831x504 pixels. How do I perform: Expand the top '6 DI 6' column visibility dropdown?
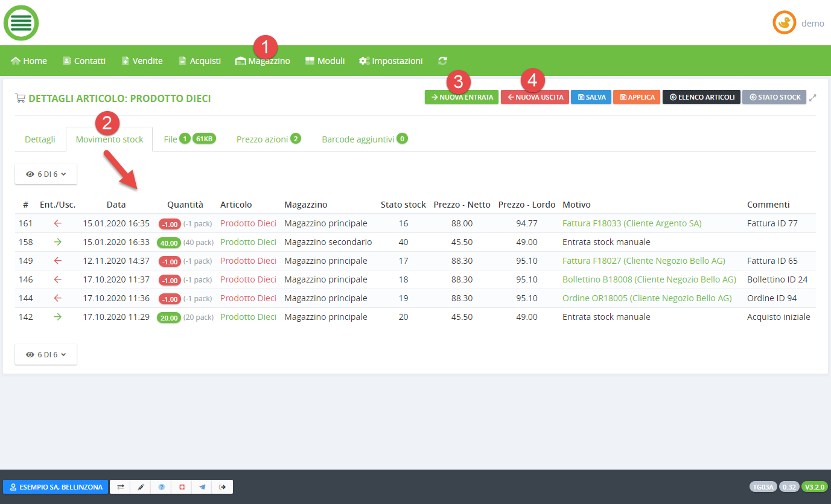click(46, 174)
